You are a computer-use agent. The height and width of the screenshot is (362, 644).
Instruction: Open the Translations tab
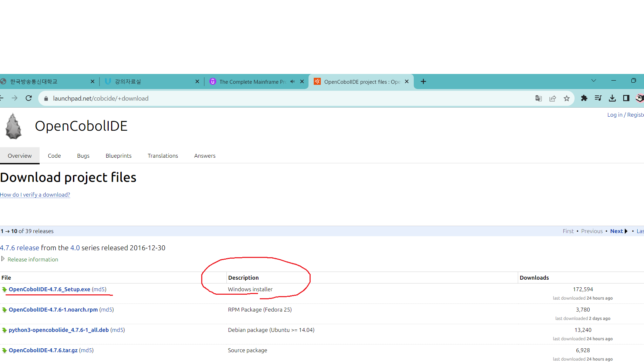click(163, 156)
